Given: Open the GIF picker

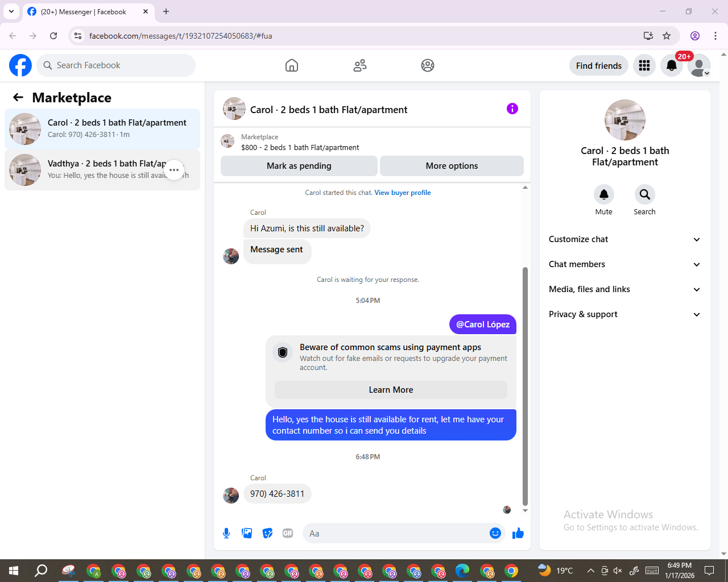Looking at the screenshot, I should tap(288, 533).
